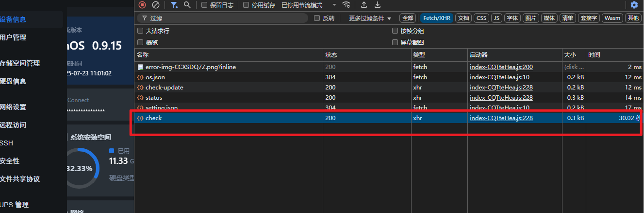The image size is (644, 213).
Task: Sort by 时间 column header
Action: 615,55
